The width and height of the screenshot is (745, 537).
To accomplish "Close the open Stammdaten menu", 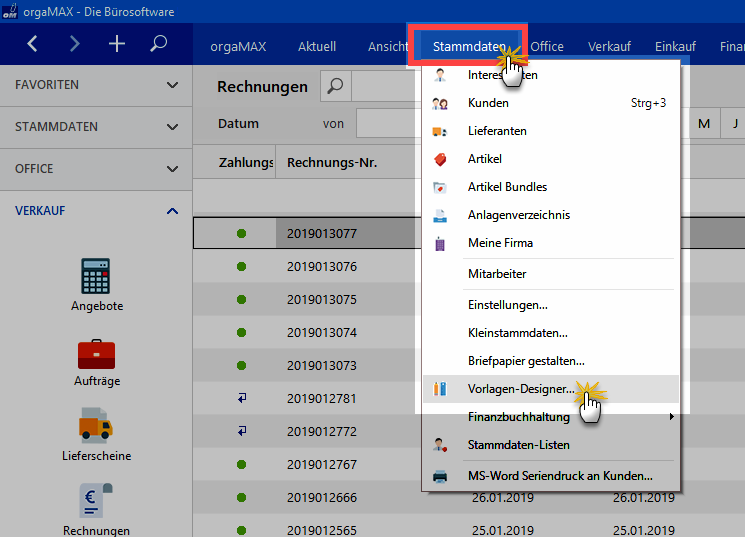I will [x=469, y=47].
